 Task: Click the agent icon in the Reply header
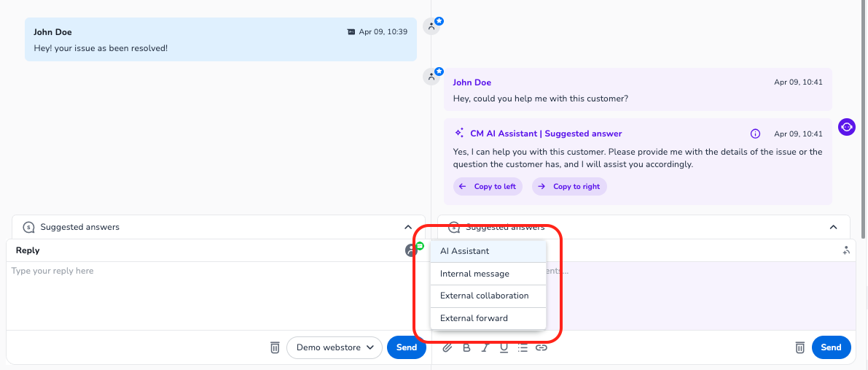pyautogui.click(x=413, y=250)
